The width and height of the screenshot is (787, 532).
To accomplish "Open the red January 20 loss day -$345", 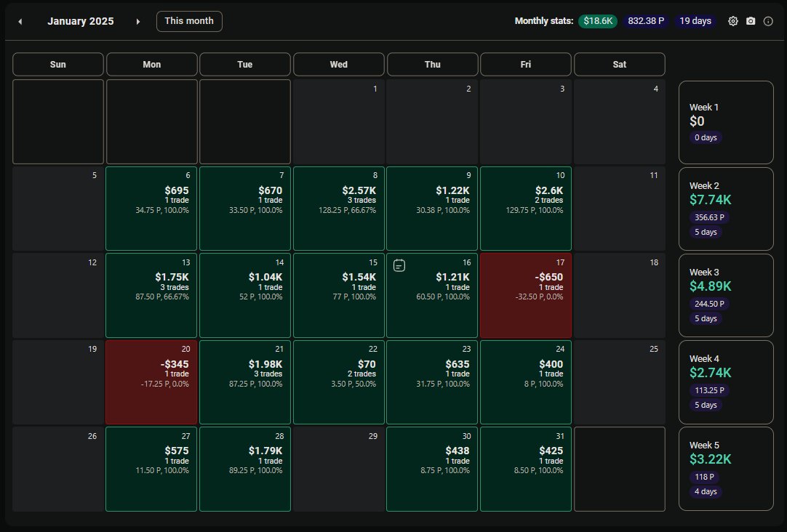I will click(x=151, y=382).
